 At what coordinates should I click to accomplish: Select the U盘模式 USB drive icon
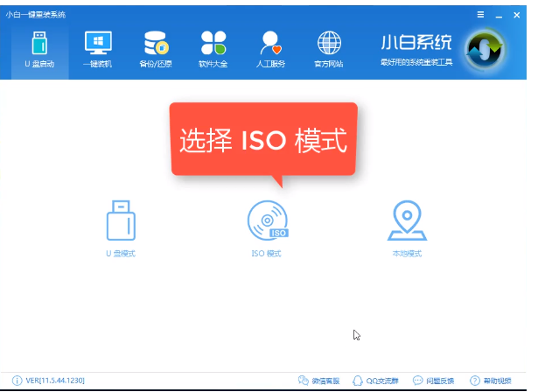coord(121,220)
